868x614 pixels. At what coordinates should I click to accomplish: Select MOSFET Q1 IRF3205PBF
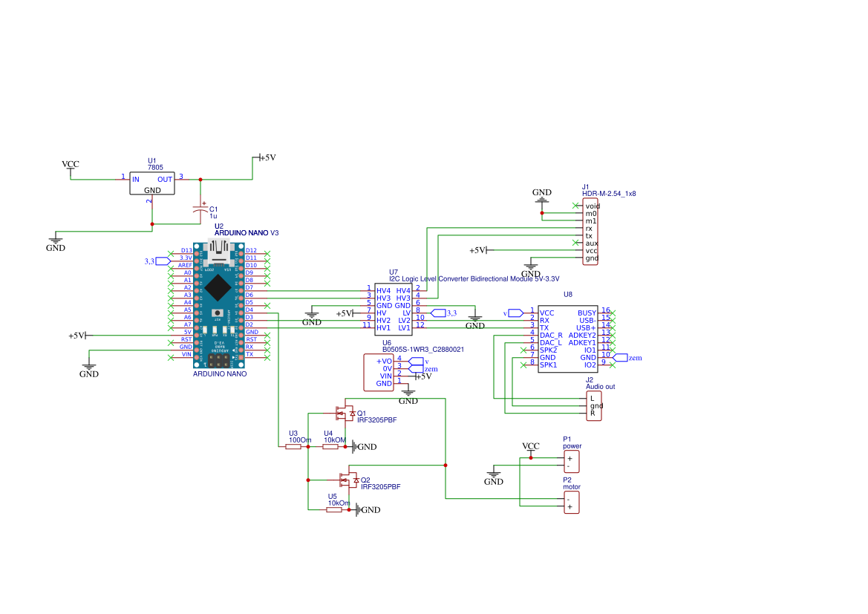coord(345,413)
